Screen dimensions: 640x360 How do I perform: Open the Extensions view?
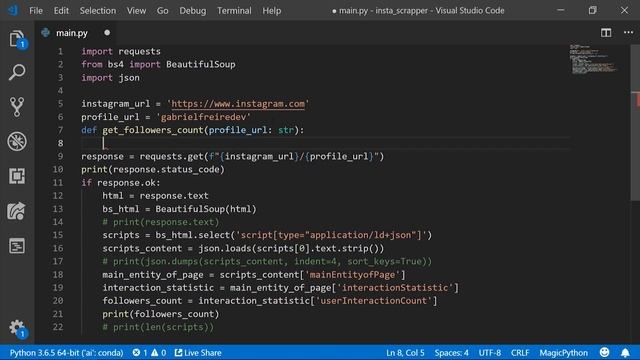(x=17, y=176)
